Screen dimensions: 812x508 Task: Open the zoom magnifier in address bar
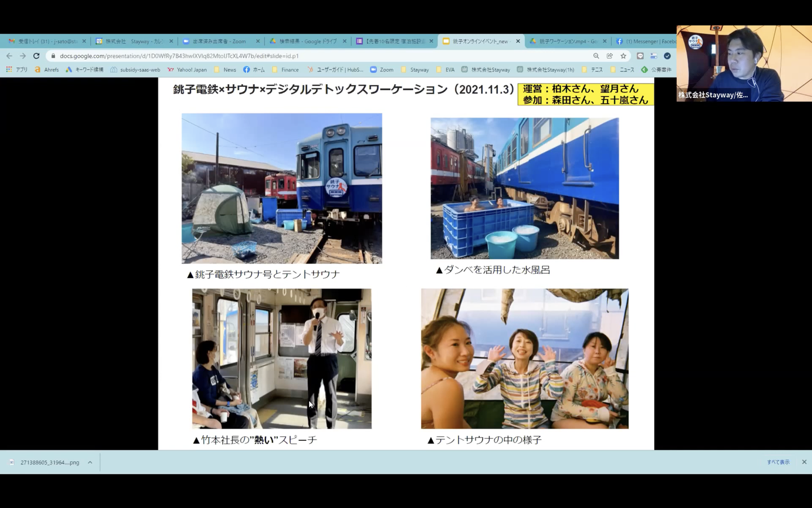click(x=596, y=56)
